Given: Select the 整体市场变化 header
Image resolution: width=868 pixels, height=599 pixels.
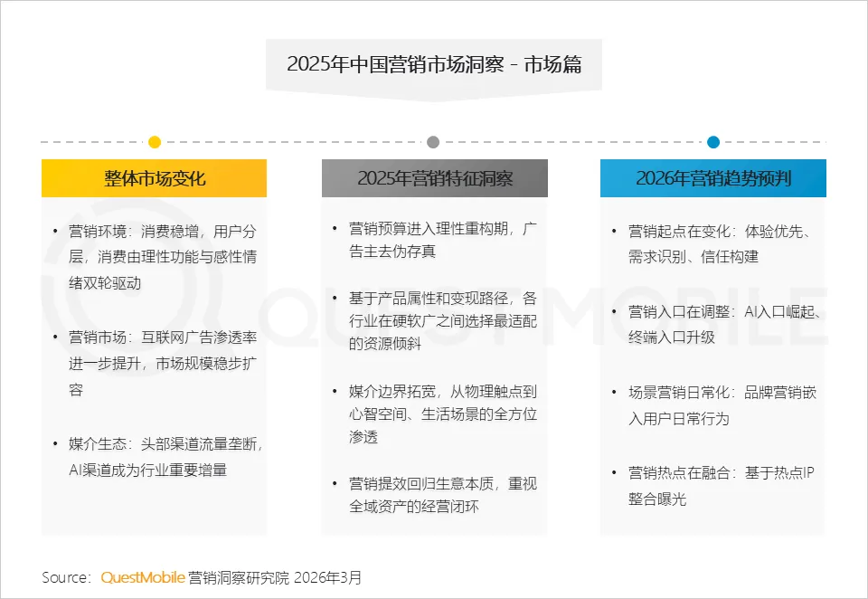Looking at the screenshot, I should tap(154, 177).
